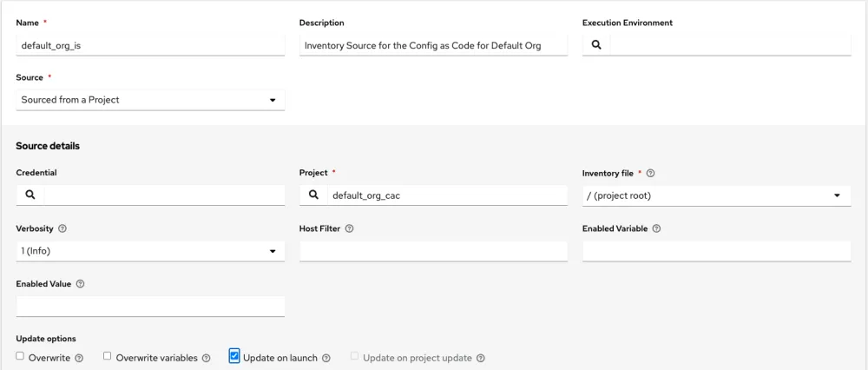The width and height of the screenshot is (868, 370).
Task: Open the Inventory file help icon
Action: click(650, 173)
